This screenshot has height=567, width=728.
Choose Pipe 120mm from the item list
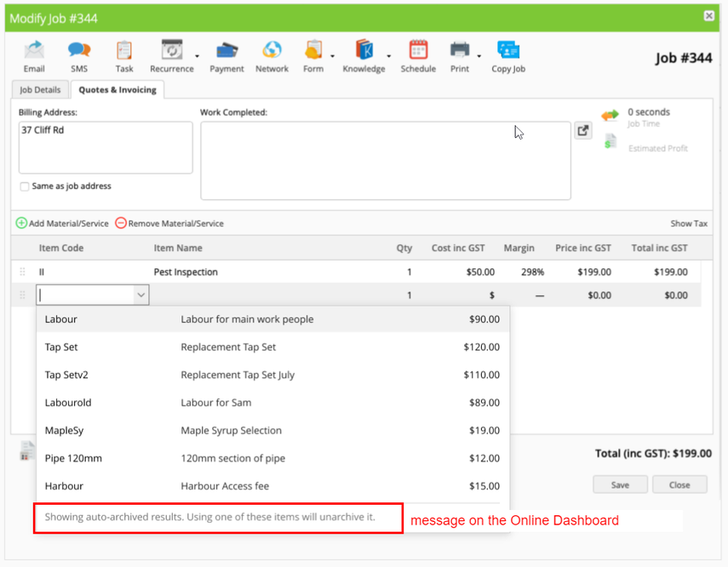point(273,458)
